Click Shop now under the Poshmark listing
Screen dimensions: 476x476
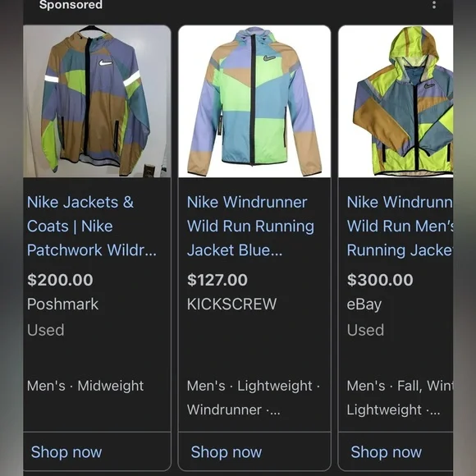[66, 451]
